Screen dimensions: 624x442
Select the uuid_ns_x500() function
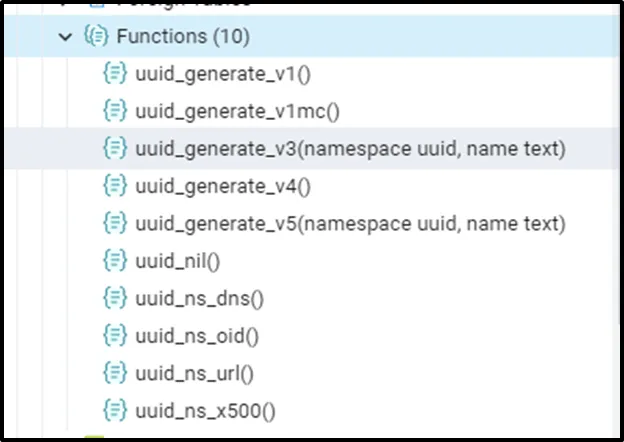coord(205,410)
